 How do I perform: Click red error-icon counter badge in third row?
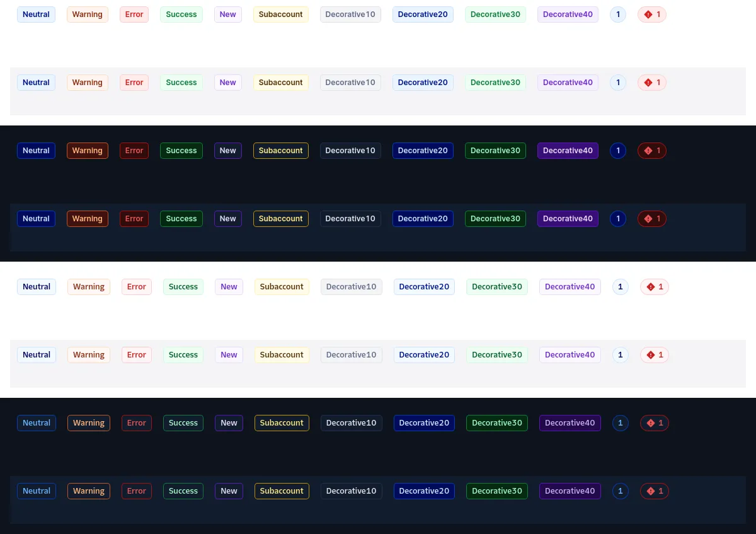[x=652, y=151]
